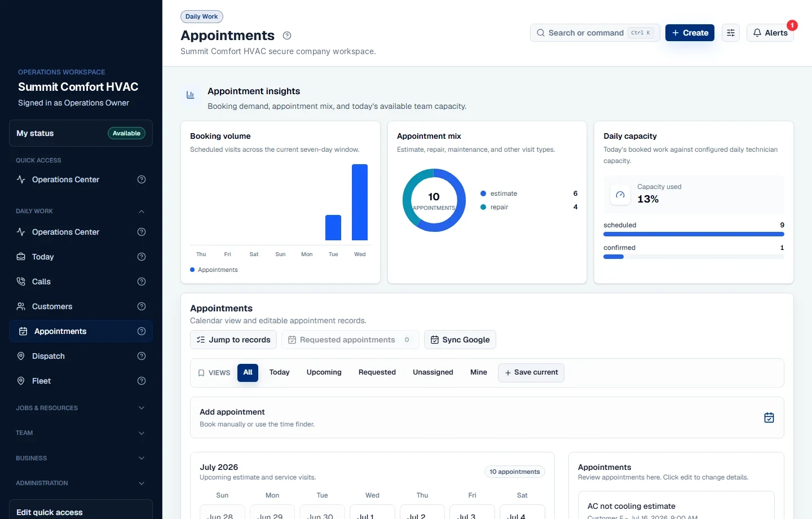Select the All view tab
The width and height of the screenshot is (812, 519).
click(248, 372)
